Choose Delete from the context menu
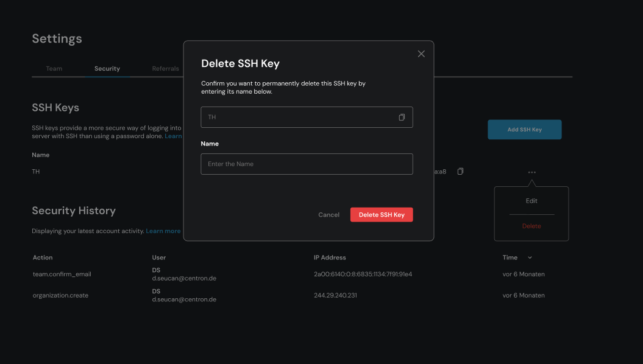This screenshot has width=643, height=364. (x=531, y=225)
